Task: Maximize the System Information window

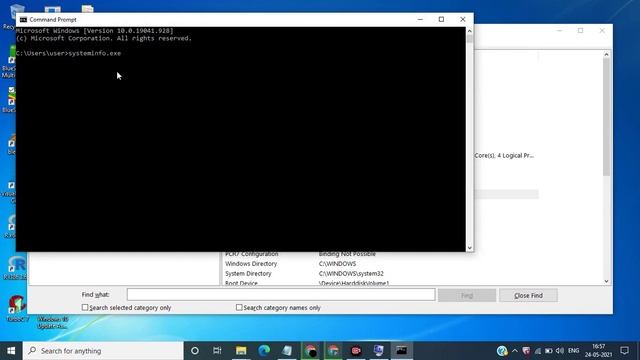Action: (580, 31)
